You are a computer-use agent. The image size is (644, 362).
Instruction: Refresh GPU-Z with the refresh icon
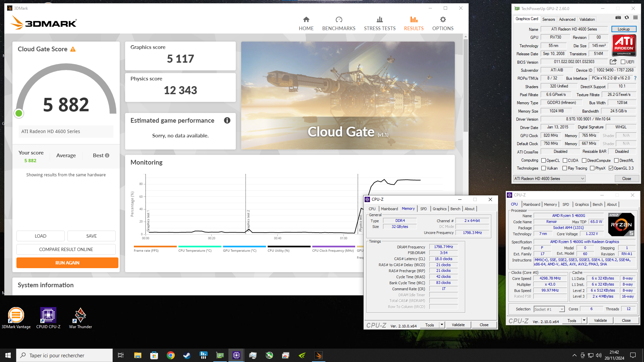tap(627, 18)
